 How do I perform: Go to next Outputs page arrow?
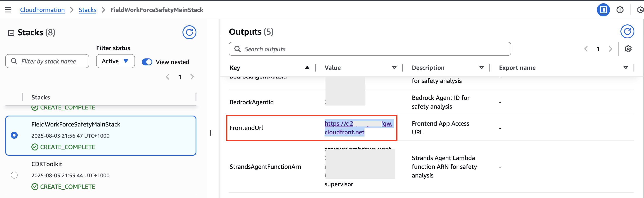click(x=610, y=49)
